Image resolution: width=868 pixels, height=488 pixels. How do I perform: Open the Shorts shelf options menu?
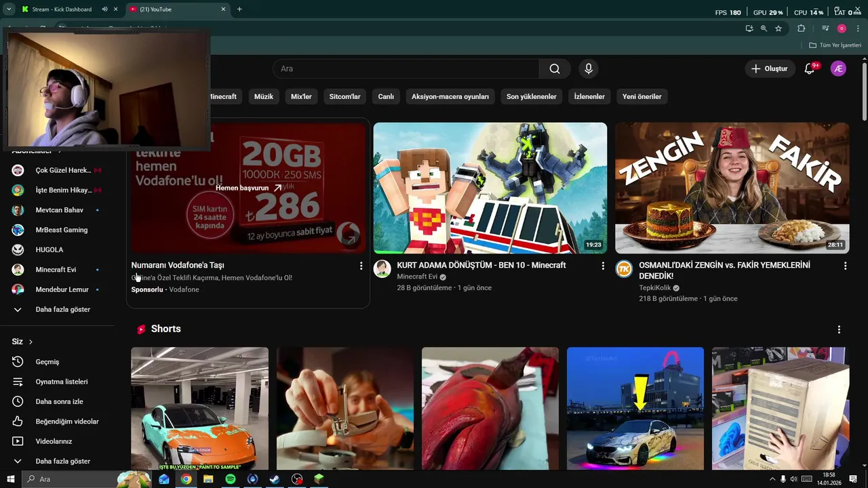pos(839,329)
